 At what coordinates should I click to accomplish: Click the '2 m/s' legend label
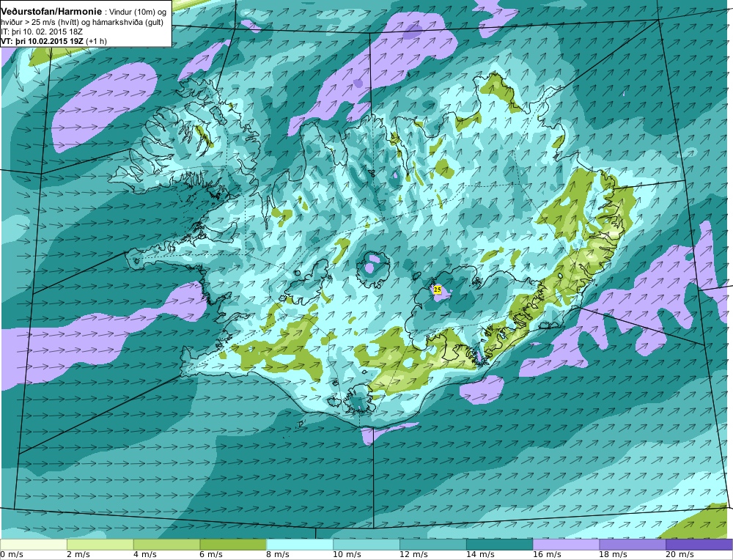click(78, 555)
